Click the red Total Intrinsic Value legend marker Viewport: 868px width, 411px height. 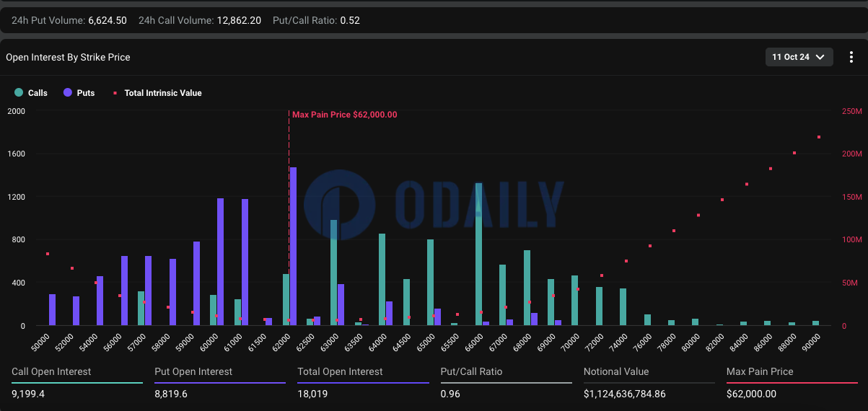pos(115,93)
